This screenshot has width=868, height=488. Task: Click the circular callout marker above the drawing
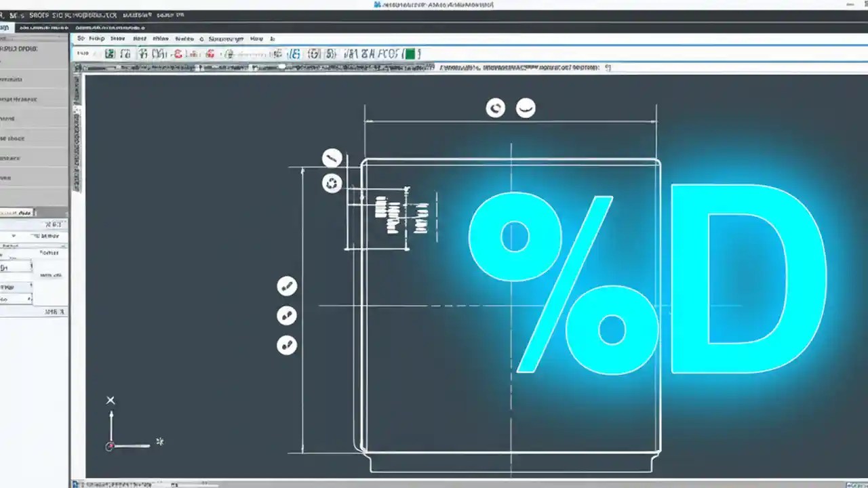[495, 108]
